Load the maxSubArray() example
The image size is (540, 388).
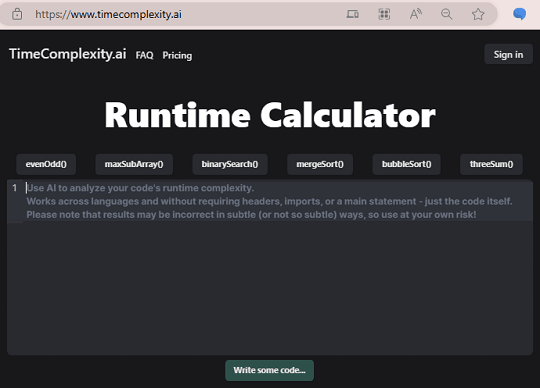tap(134, 164)
